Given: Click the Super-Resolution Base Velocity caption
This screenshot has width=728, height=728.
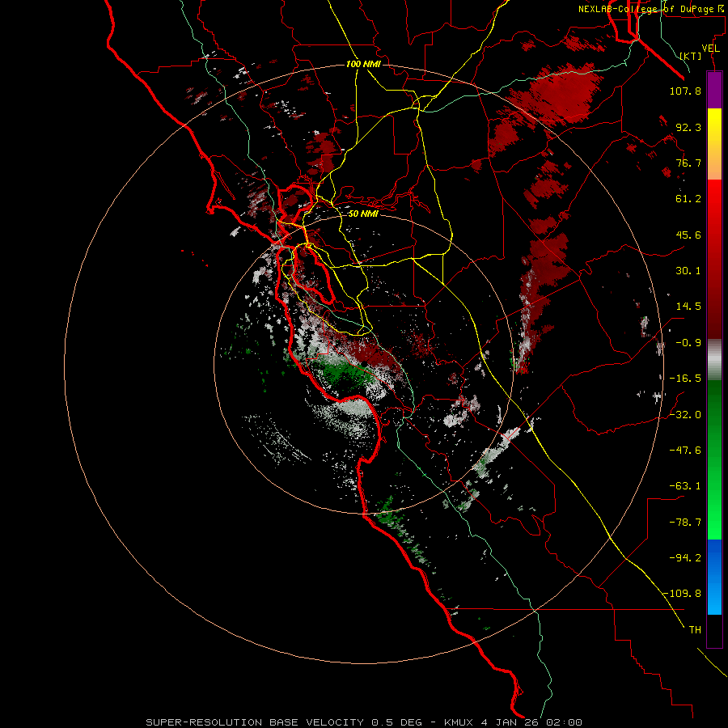Looking at the screenshot, I should coord(363,722).
